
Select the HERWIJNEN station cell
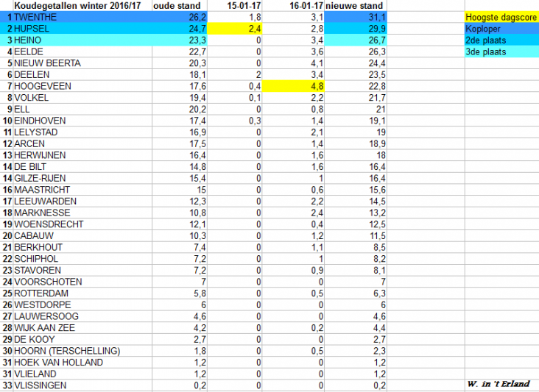(x=82, y=155)
